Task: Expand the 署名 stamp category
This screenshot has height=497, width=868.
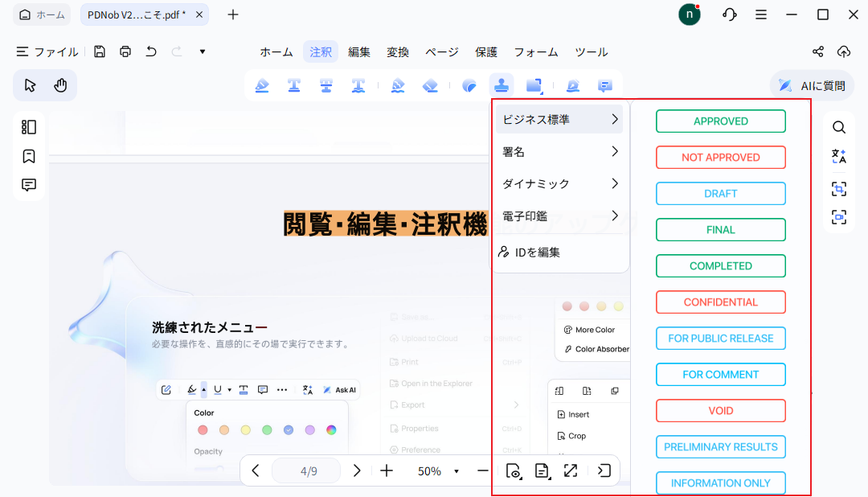Action: click(560, 151)
